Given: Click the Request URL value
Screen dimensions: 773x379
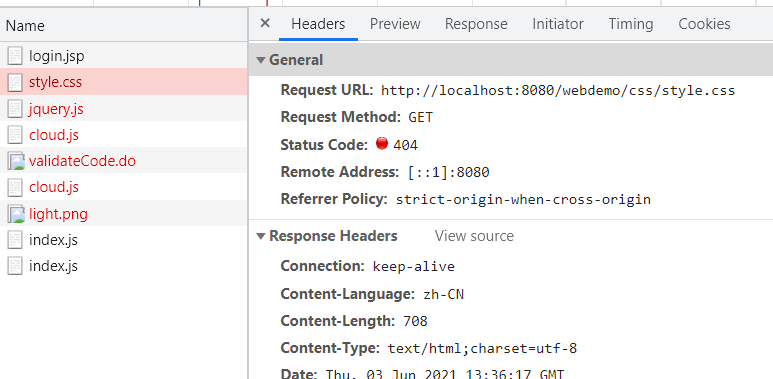Looking at the screenshot, I should click(x=558, y=91).
